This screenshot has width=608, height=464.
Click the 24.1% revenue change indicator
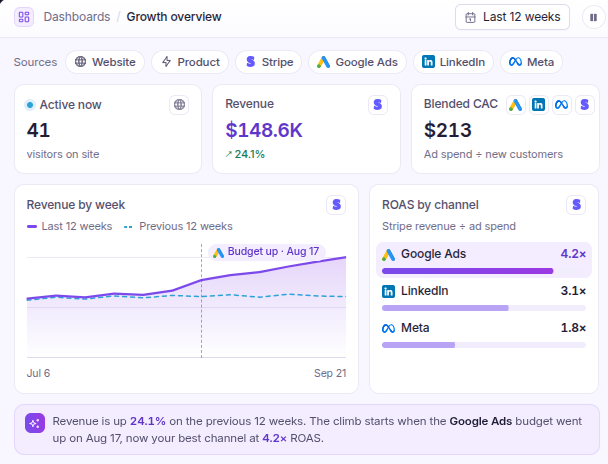[245, 154]
